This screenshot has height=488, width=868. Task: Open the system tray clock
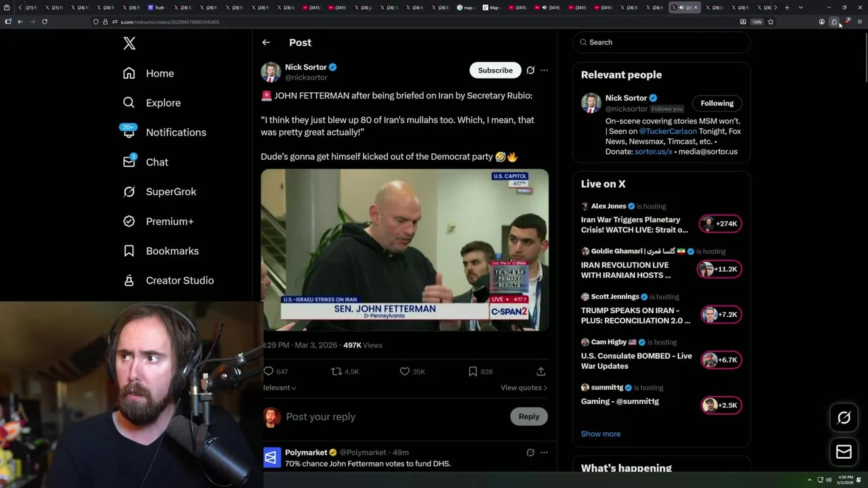point(844,480)
